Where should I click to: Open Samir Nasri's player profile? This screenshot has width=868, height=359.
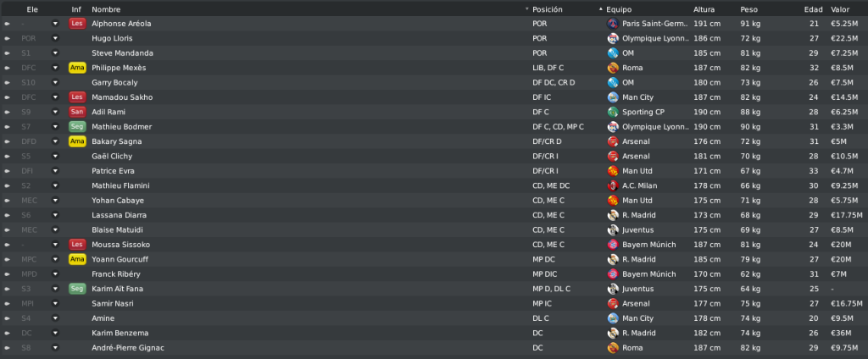[113, 304]
